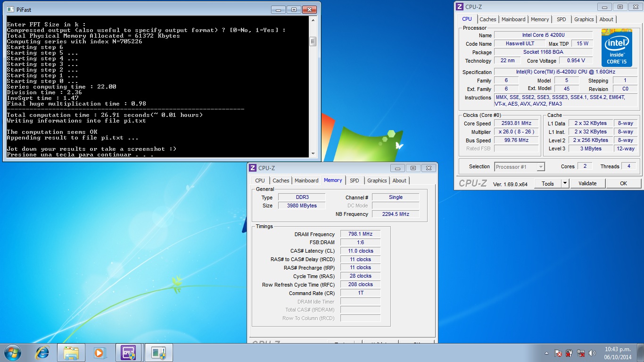The width and height of the screenshot is (644, 362).
Task: Click the PiFast window title icon
Action: 10,9
